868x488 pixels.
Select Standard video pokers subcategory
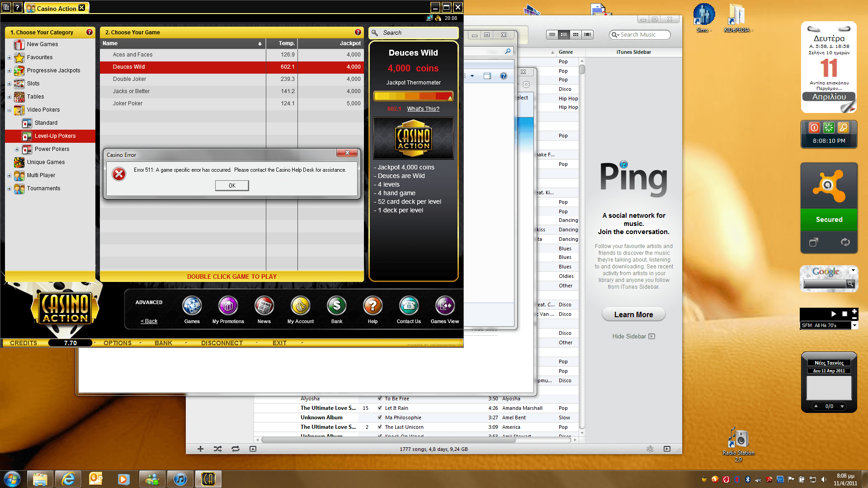pos(46,123)
